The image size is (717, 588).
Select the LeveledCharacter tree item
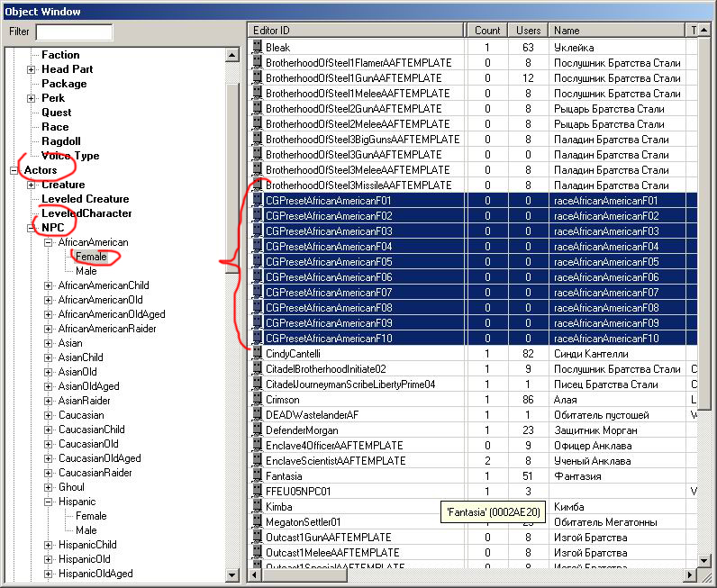tap(86, 213)
